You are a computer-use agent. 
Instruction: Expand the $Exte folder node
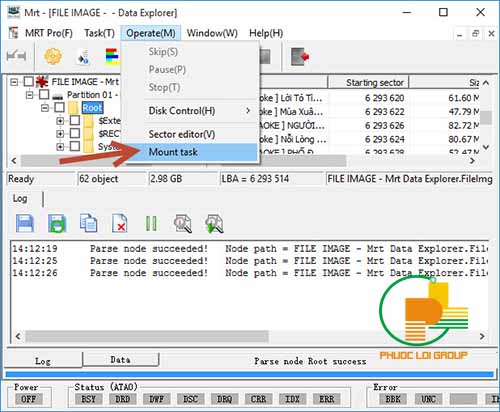[60, 121]
